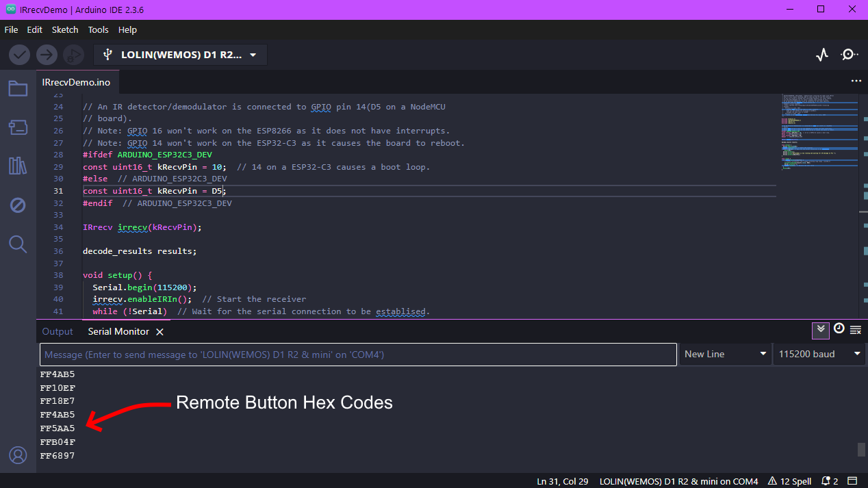
Task: Click the Serial Monitor magnifier icon in toolbar
Action: [x=850, y=55]
